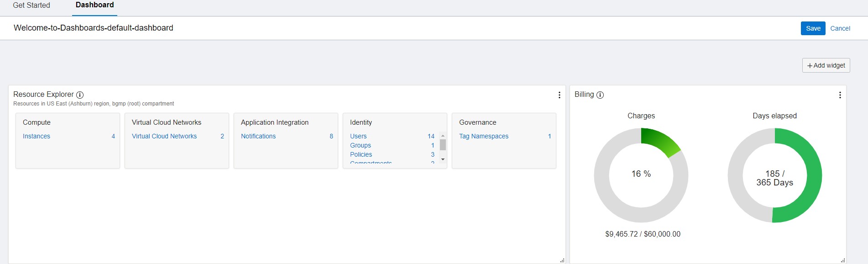Open Billing widget info icon
The height and width of the screenshot is (264, 868).
(600, 95)
